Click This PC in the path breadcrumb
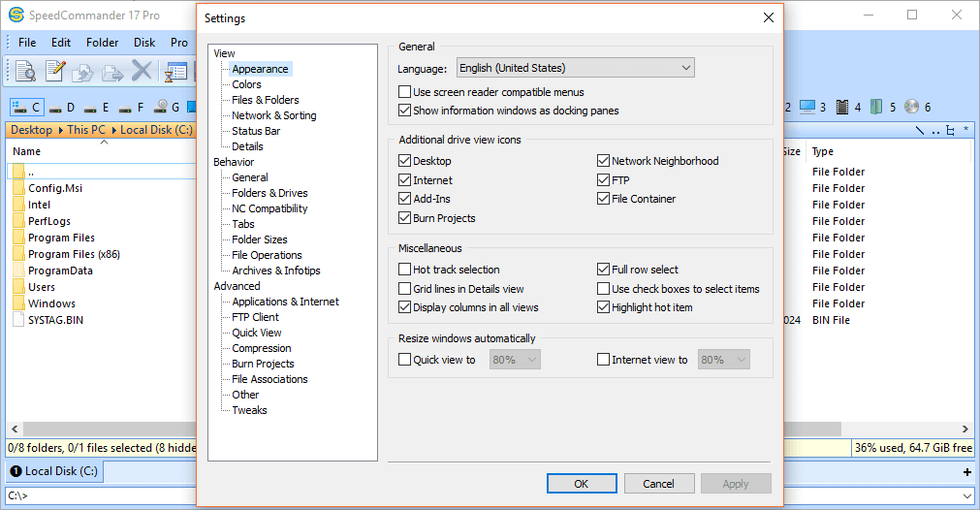Viewport: 980px width, 510px height. pyautogui.click(x=86, y=130)
